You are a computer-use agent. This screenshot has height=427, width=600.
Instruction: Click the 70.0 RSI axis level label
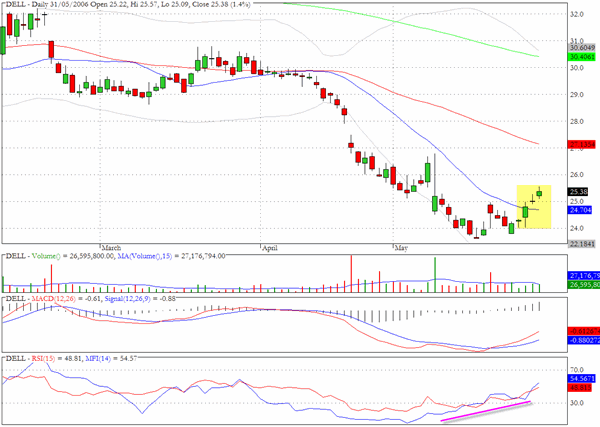click(x=577, y=370)
